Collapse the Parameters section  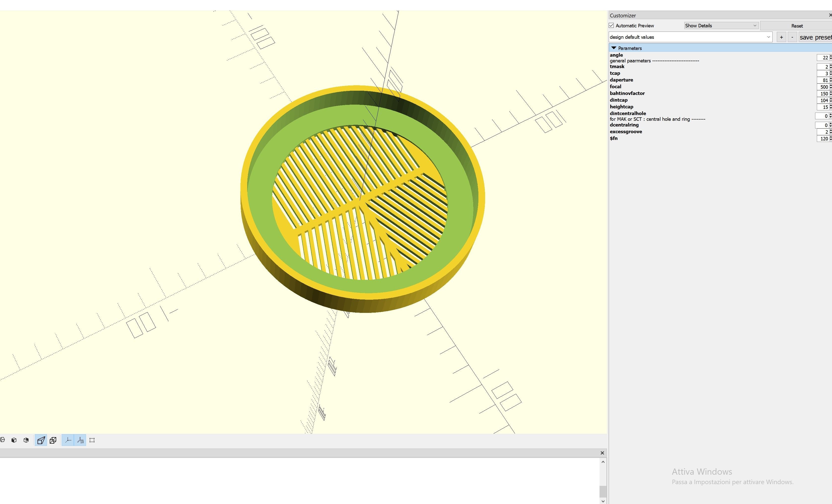pos(614,48)
